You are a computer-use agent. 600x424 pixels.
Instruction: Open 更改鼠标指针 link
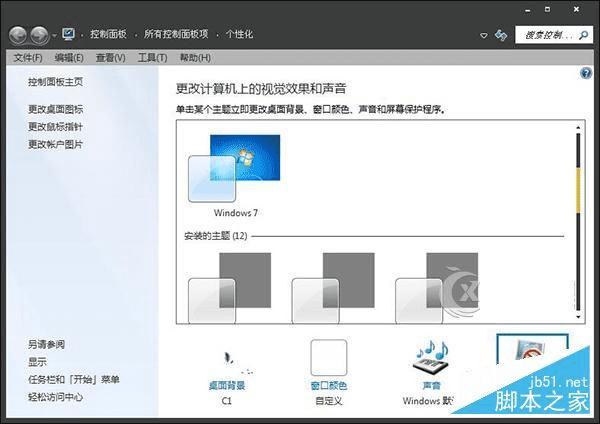[55, 127]
